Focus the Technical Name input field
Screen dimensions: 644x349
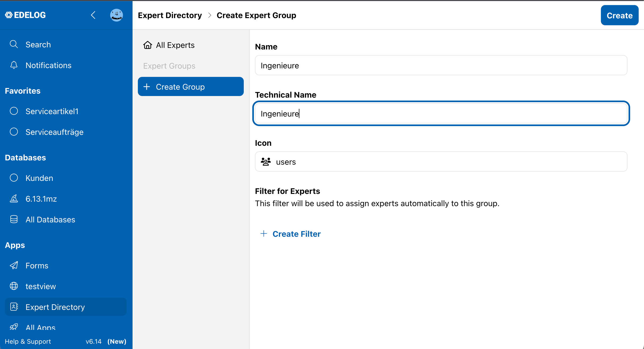(441, 113)
